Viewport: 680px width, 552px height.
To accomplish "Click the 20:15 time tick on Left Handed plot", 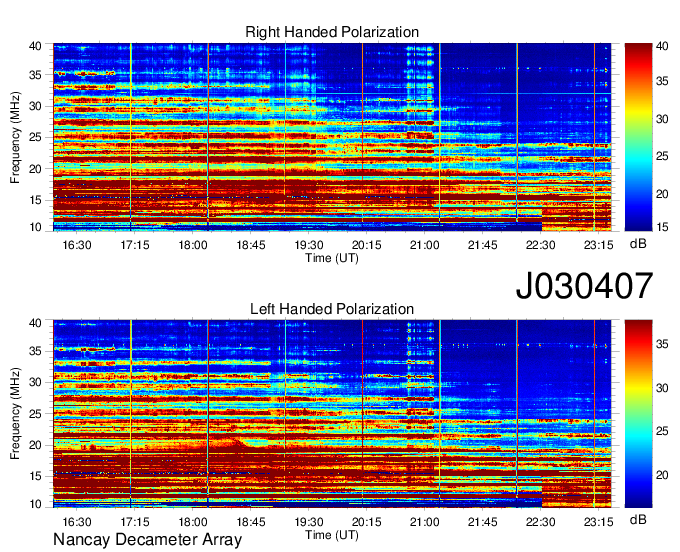I will (366, 522).
